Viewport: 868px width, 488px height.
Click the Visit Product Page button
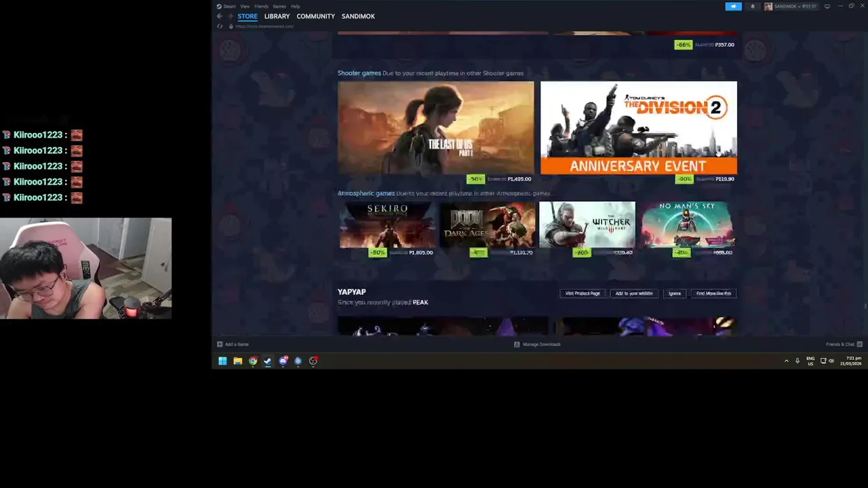(583, 293)
